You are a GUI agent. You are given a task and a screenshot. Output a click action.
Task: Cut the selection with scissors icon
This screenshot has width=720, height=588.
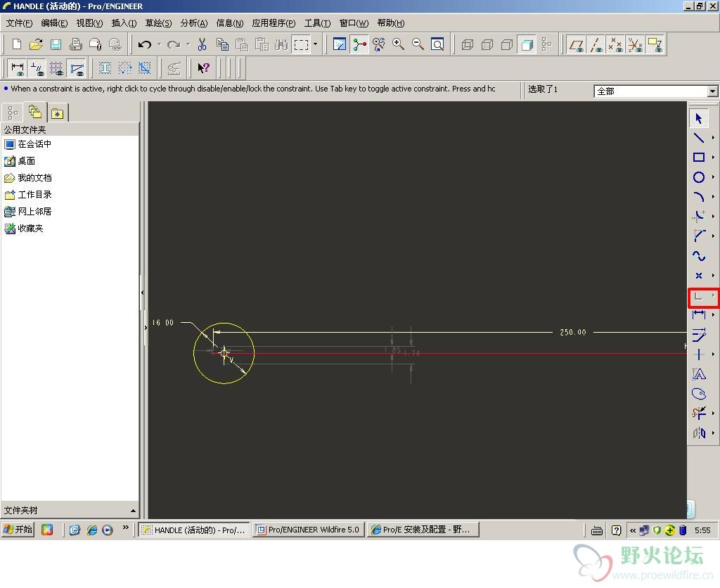pos(202,44)
